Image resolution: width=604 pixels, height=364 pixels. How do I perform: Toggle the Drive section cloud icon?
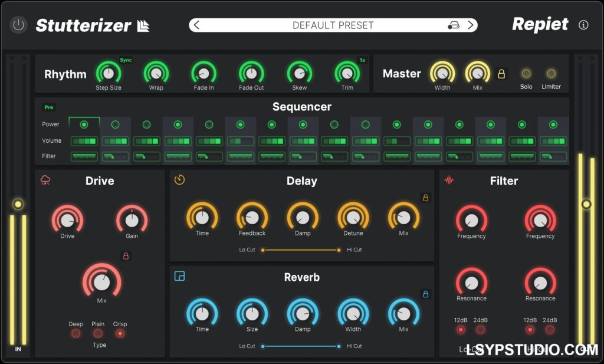(45, 180)
